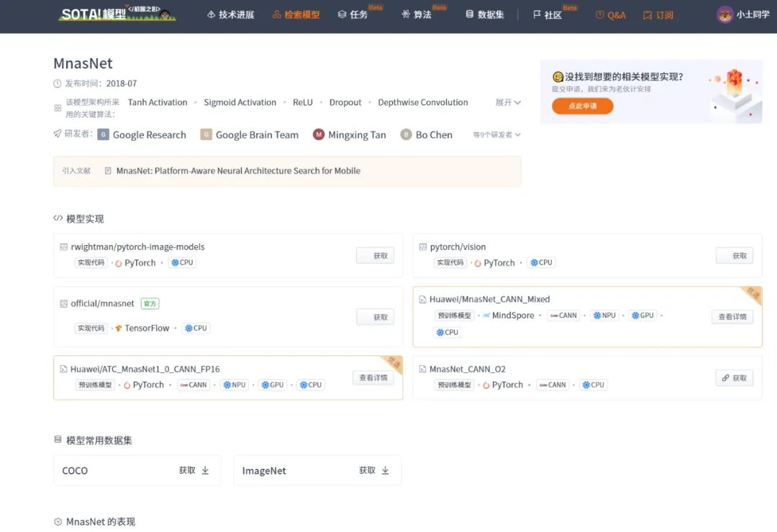Click the SOTA! 模型 site logo

117,14
